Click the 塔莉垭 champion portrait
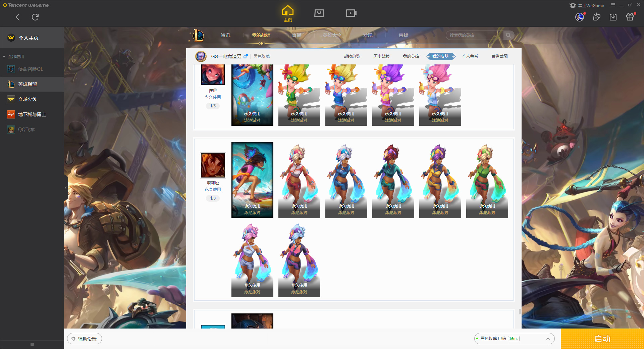 (213, 165)
